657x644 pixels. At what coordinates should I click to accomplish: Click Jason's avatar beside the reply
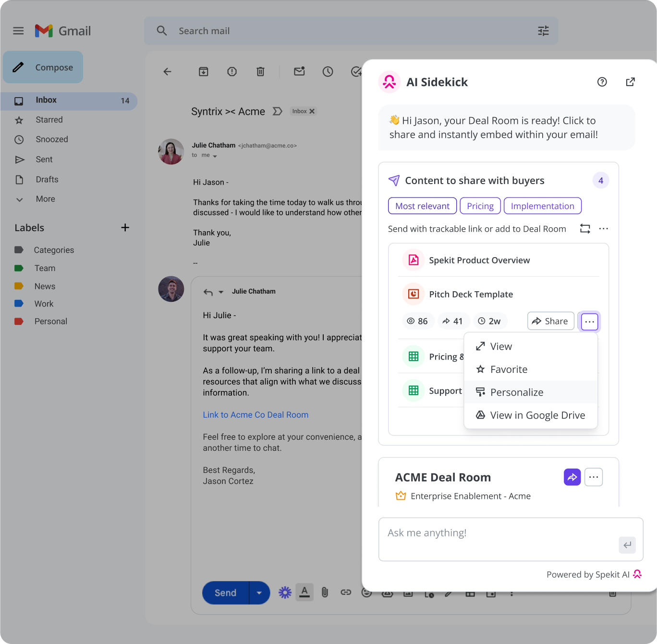coord(171,289)
